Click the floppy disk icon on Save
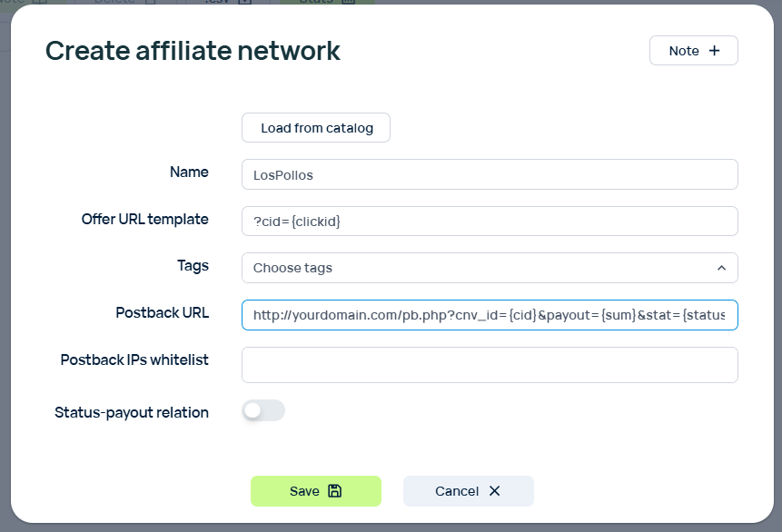The height and width of the screenshot is (532, 782). click(x=334, y=491)
